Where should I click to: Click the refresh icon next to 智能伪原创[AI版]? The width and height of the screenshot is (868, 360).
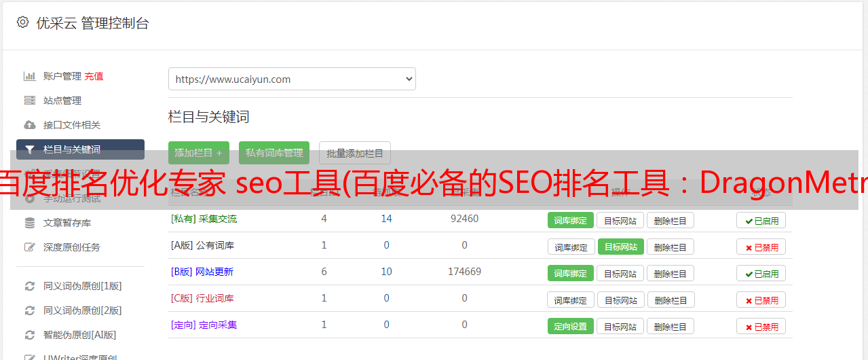coord(29,335)
